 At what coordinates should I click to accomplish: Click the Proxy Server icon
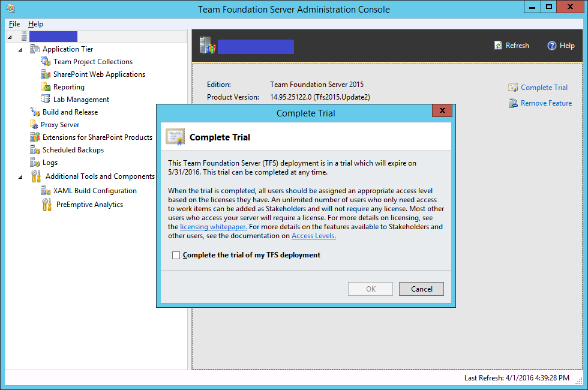coord(34,125)
